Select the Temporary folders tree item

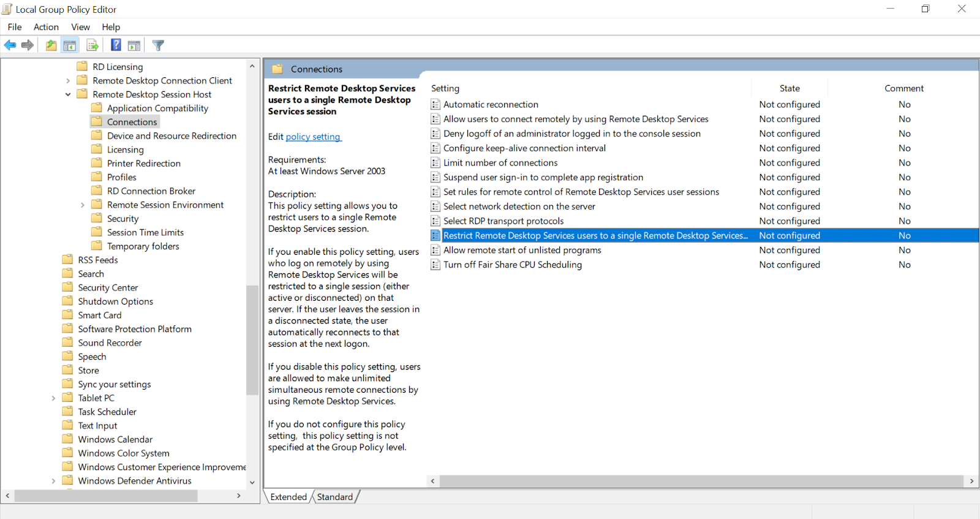tap(143, 246)
